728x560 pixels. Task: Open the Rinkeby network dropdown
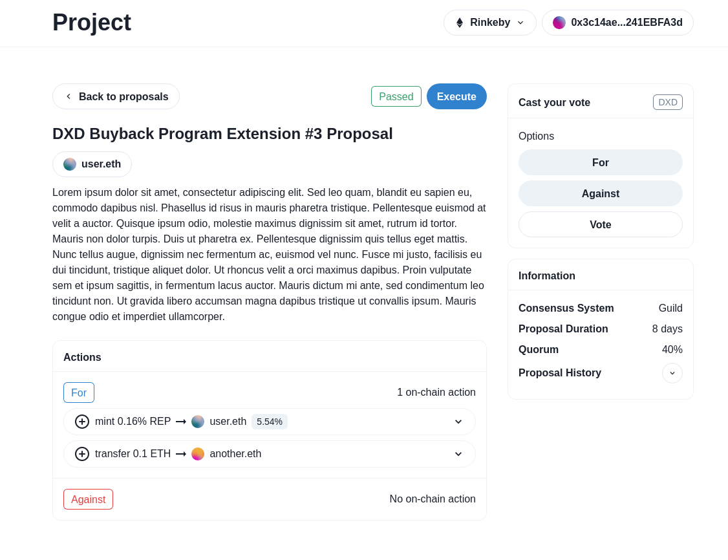(489, 23)
